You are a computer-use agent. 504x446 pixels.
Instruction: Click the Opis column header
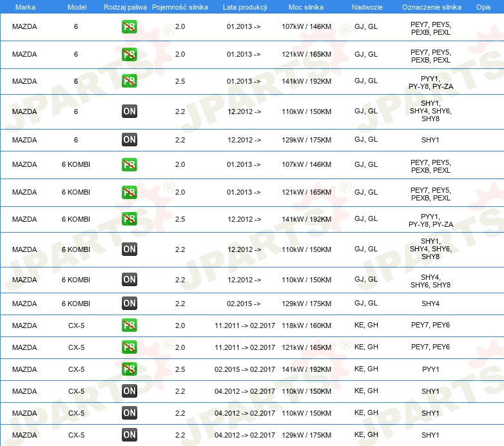point(483,6)
